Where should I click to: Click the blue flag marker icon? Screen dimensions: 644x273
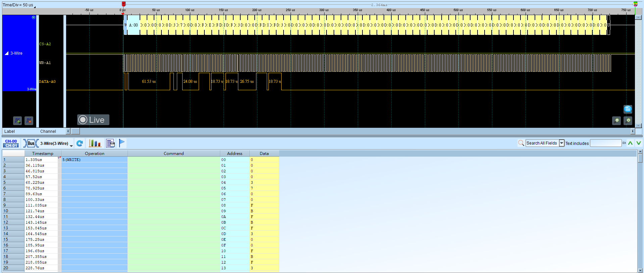point(122,143)
